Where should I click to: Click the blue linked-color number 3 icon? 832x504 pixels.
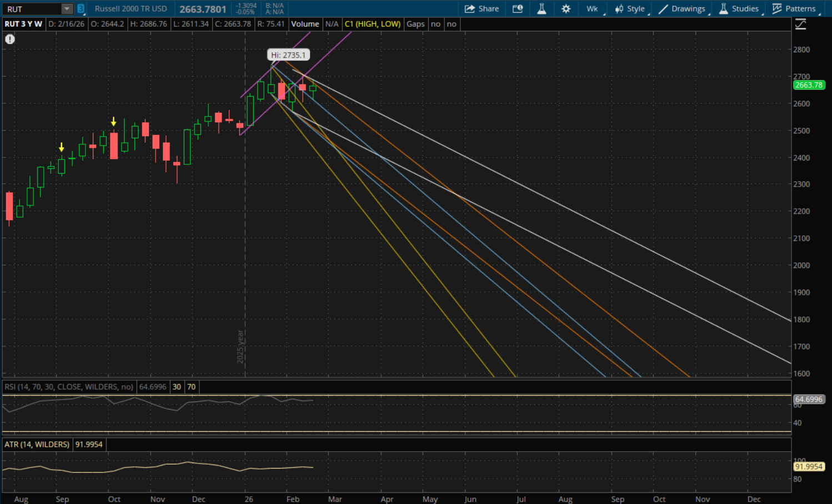pyautogui.click(x=81, y=9)
